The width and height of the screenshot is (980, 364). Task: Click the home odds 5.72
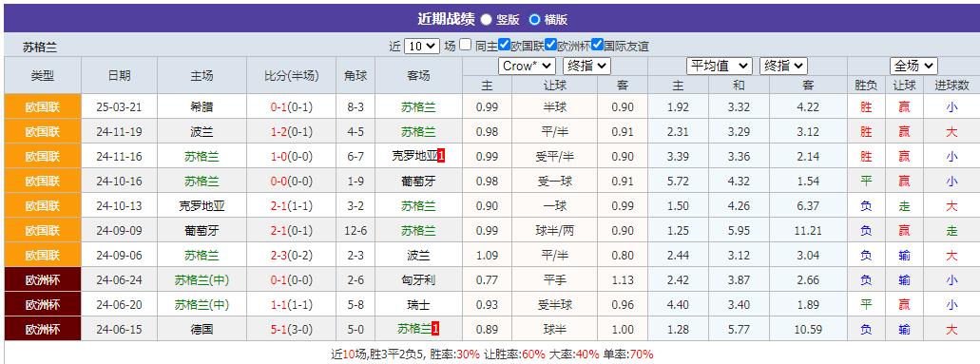[678, 182]
